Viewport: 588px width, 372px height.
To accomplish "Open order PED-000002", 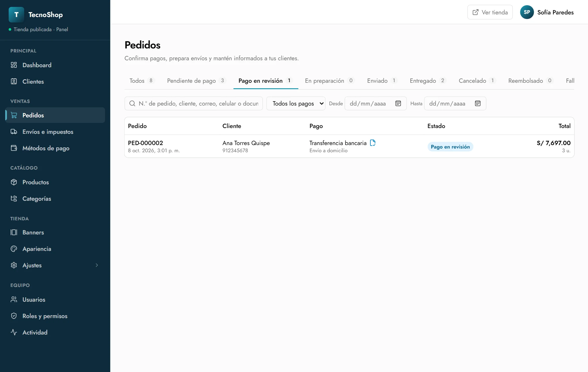I will pyautogui.click(x=146, y=143).
